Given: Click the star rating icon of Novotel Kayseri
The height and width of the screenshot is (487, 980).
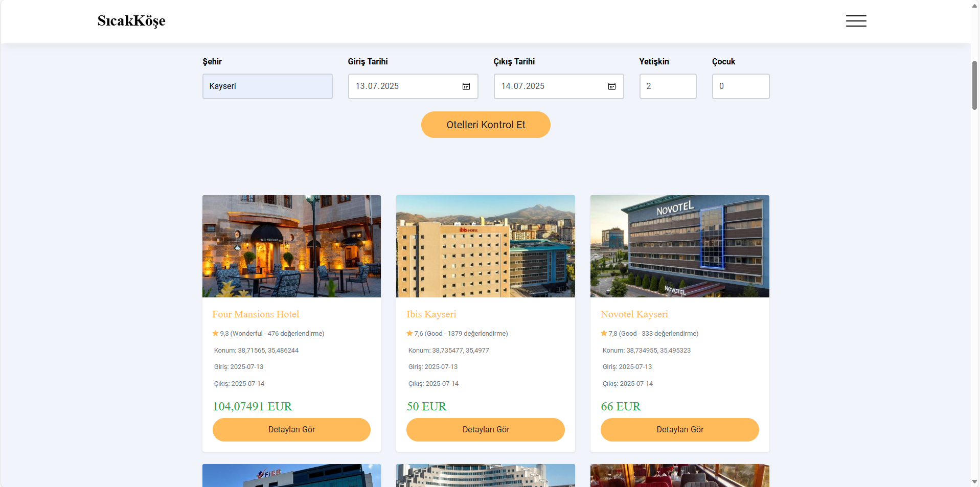Looking at the screenshot, I should [604, 333].
